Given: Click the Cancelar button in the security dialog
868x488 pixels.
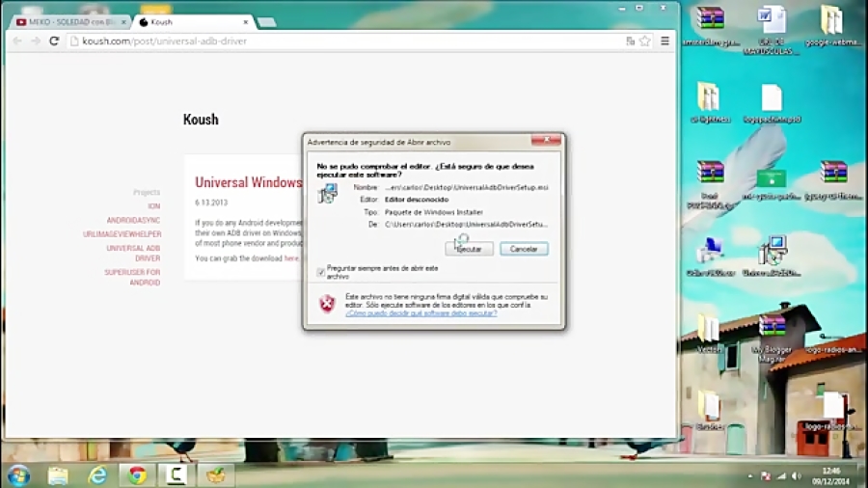Looking at the screenshot, I should (524, 249).
